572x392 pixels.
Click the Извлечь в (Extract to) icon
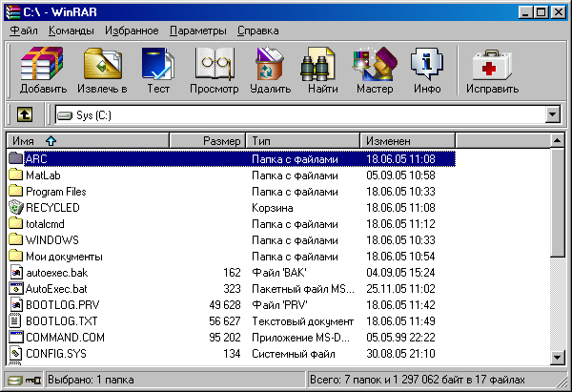click(103, 64)
